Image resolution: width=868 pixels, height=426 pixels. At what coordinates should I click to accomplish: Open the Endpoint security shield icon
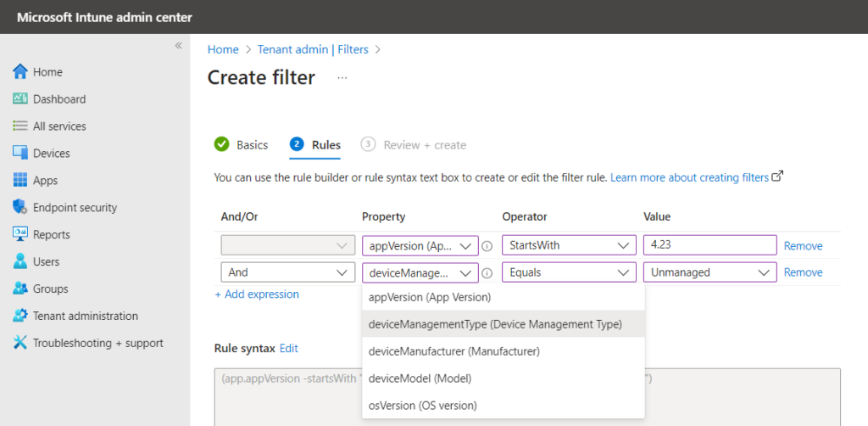coord(20,208)
